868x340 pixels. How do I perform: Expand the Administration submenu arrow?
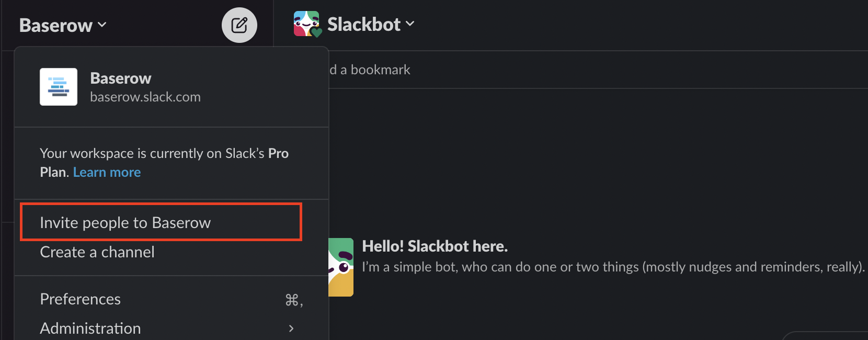291,328
